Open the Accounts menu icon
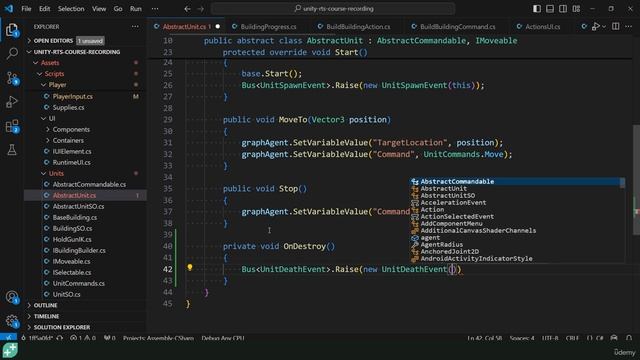 coord(12,297)
